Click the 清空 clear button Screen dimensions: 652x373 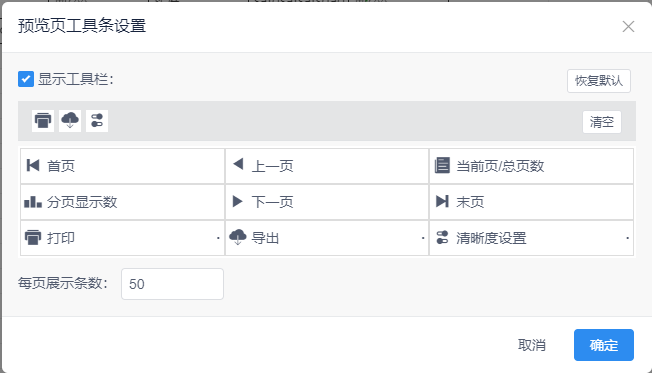(602, 122)
